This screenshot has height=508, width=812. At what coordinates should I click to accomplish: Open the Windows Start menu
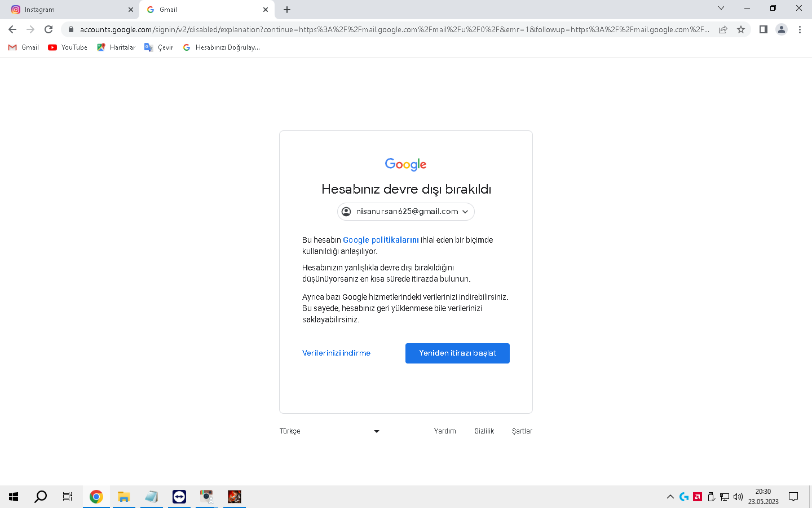point(14,497)
